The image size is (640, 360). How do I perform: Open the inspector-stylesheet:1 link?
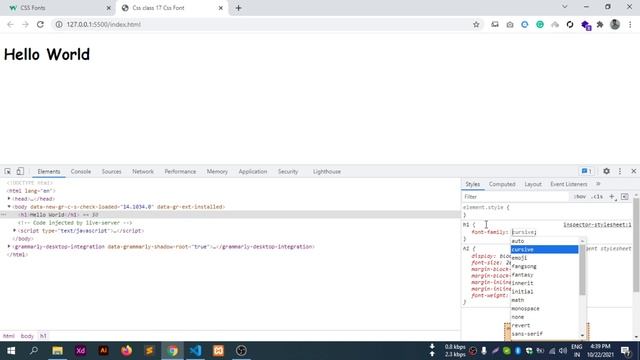tap(597, 225)
